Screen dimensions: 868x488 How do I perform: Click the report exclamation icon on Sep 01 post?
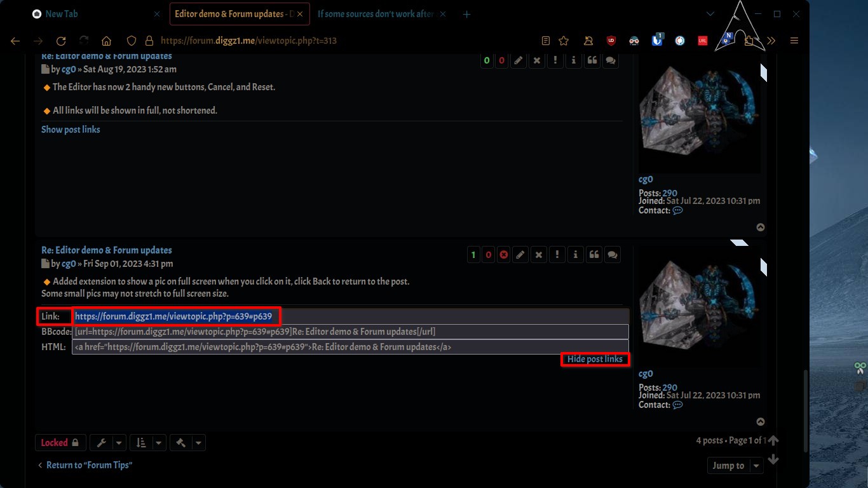coord(557,255)
